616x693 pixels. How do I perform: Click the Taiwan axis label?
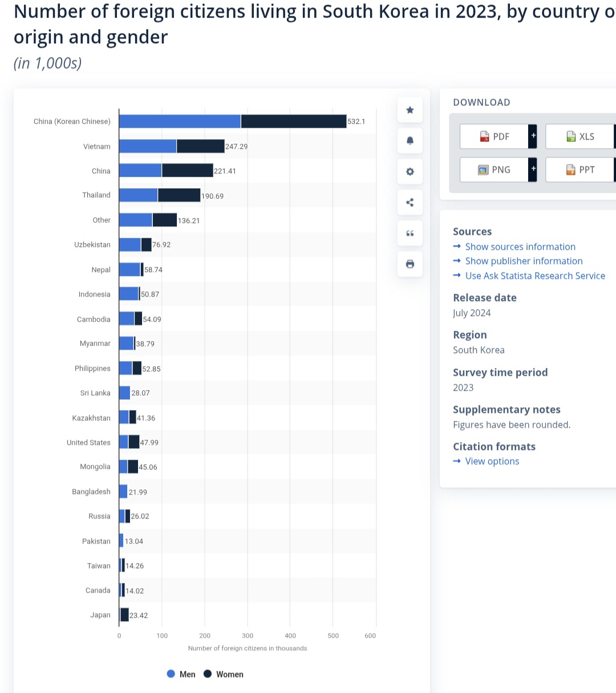pyautogui.click(x=99, y=566)
